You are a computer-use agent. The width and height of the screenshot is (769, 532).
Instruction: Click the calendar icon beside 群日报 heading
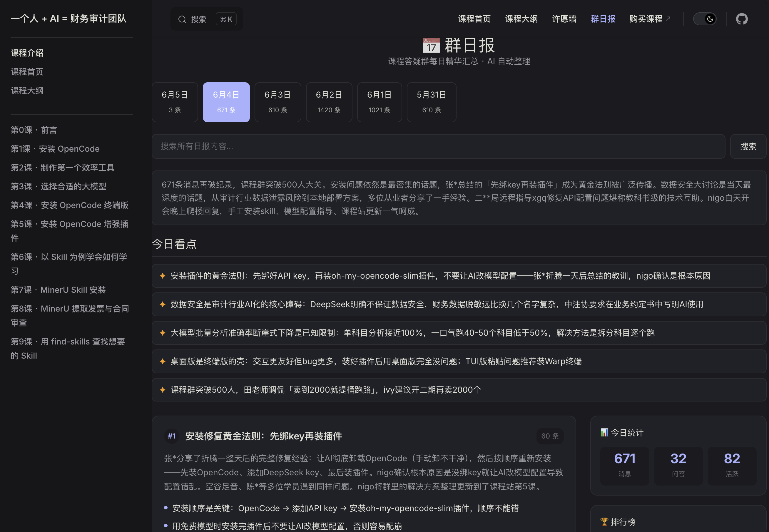431,46
